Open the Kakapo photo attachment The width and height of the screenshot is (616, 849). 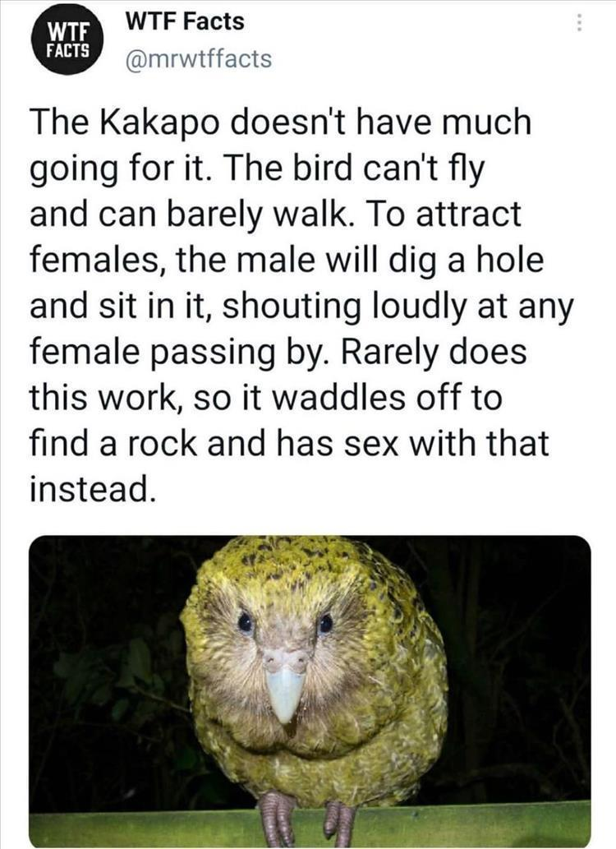click(310, 691)
